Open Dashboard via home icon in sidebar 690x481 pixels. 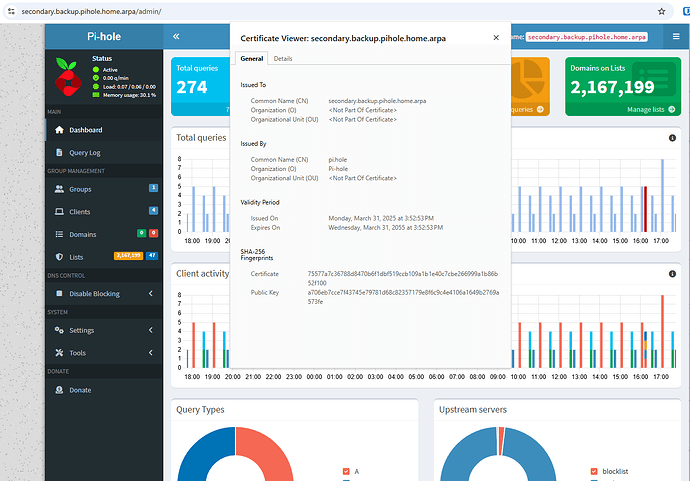59,130
